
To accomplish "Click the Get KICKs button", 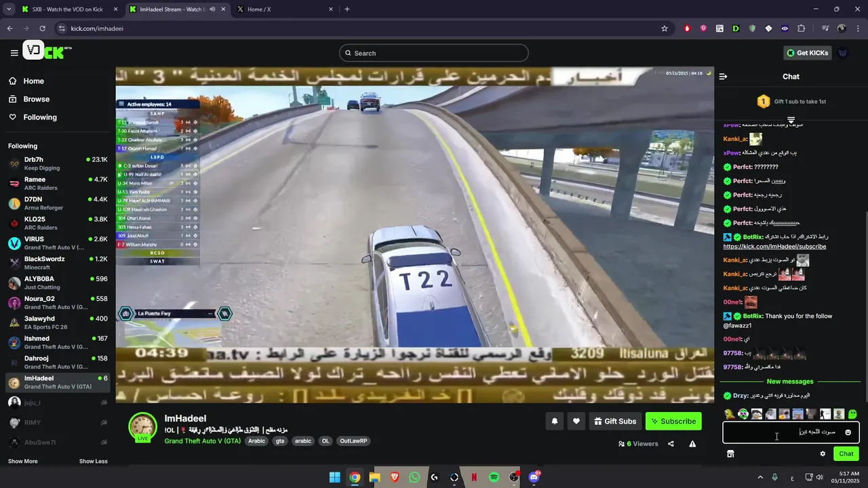I will click(808, 53).
